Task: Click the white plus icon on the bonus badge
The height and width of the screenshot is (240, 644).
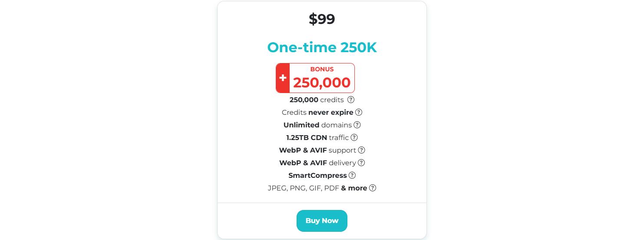Action: 283,78
